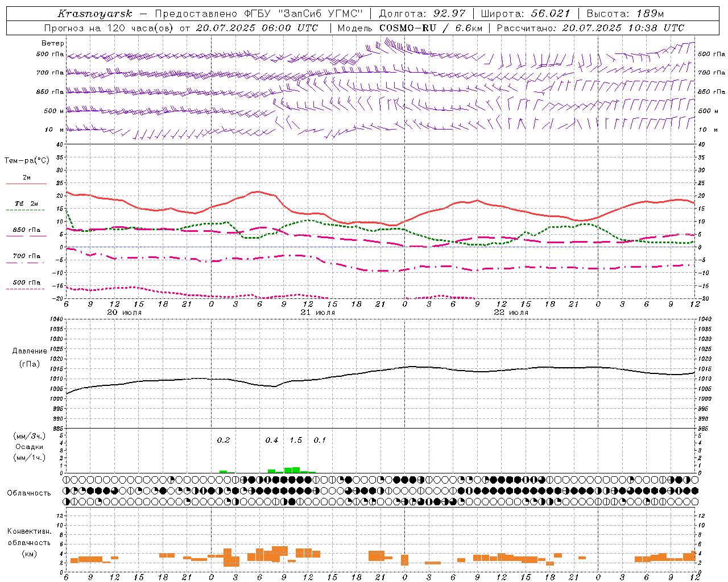Select the (мм/1ч.) precipitation unit label

pos(30,457)
